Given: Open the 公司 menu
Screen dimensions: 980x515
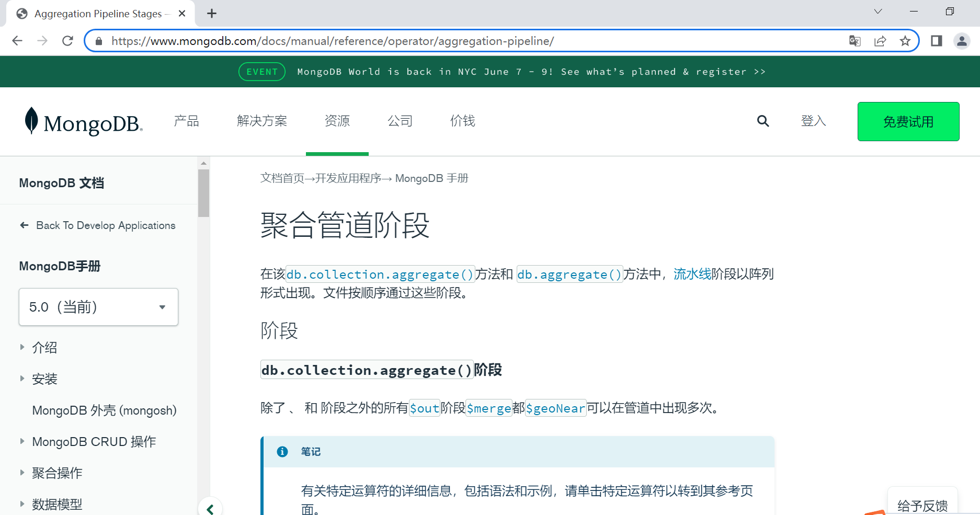Looking at the screenshot, I should (400, 121).
